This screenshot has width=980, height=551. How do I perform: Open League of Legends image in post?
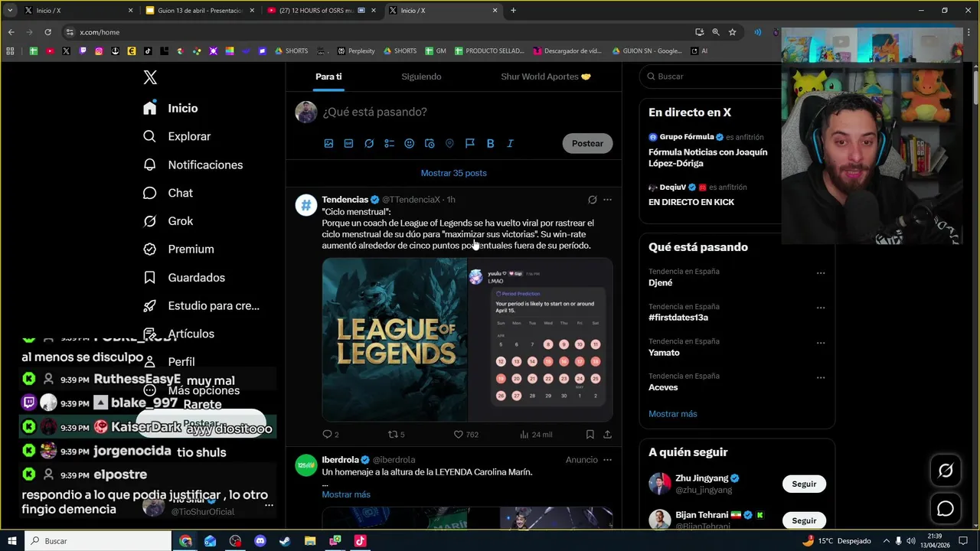tap(394, 340)
